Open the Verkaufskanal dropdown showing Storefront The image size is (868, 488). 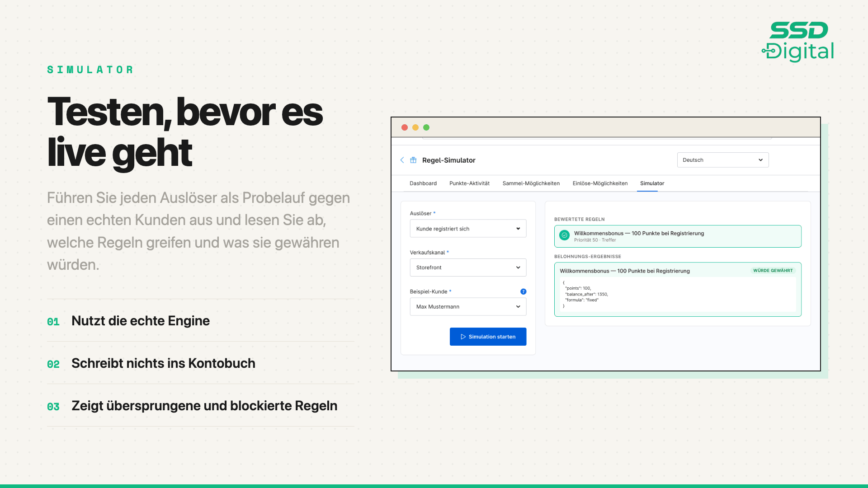[468, 267]
